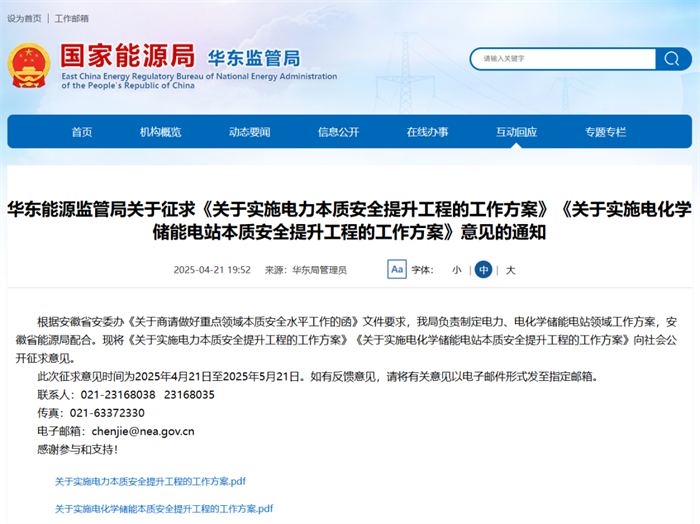Image resolution: width=700 pixels, height=524 pixels.
Task: Open the 专题专栏 menu item
Action: pos(605,132)
